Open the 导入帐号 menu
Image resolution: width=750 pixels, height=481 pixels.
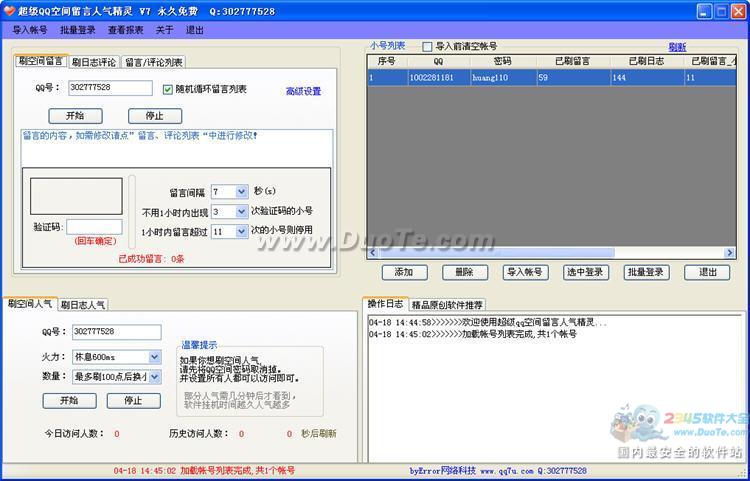[x=30, y=30]
